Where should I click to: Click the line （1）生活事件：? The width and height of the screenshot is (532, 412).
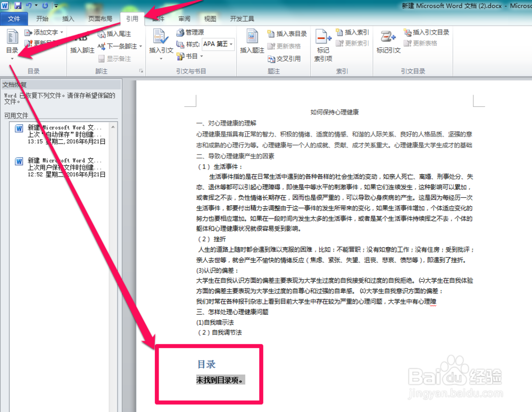[x=220, y=166]
